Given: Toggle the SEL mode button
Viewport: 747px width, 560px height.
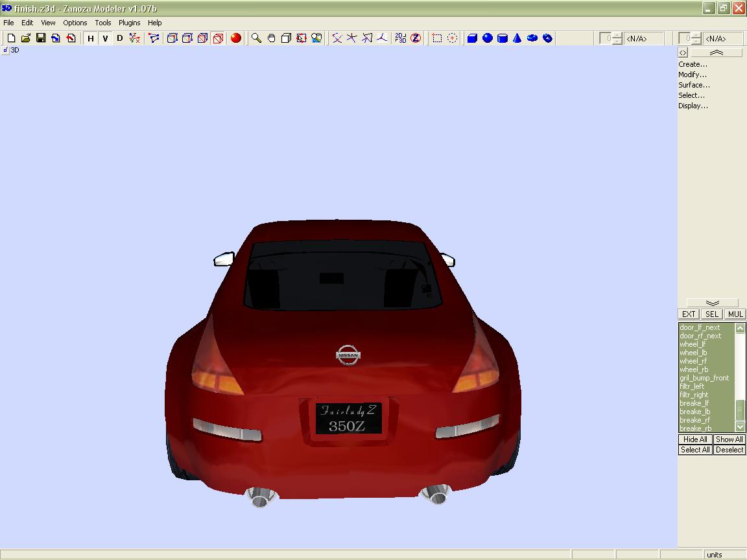Looking at the screenshot, I should tap(712, 314).
